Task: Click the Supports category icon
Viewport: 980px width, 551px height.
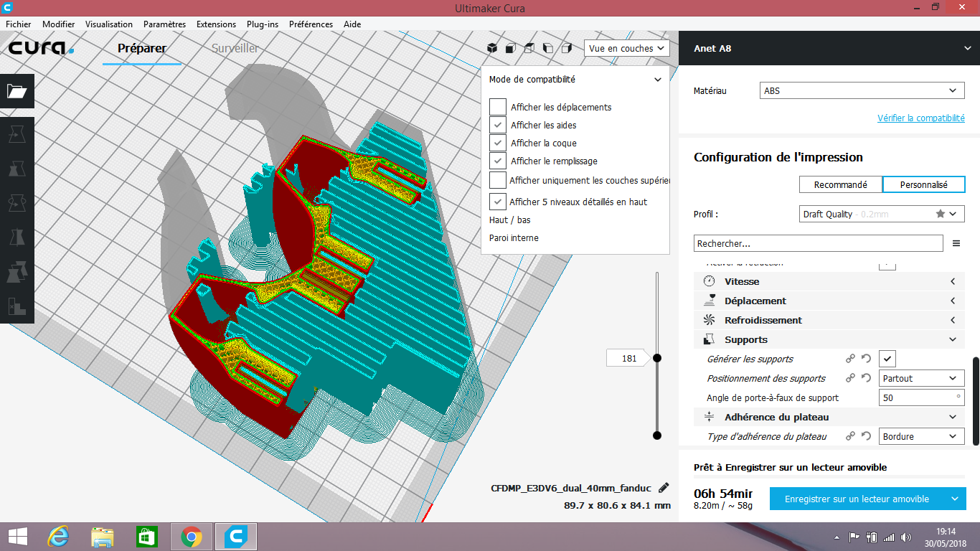Action: point(710,339)
